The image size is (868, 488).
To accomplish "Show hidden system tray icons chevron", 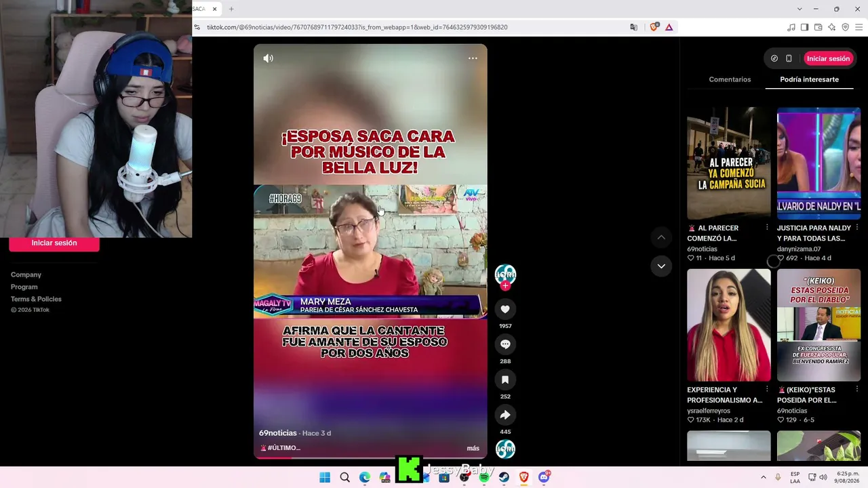I will tap(764, 477).
